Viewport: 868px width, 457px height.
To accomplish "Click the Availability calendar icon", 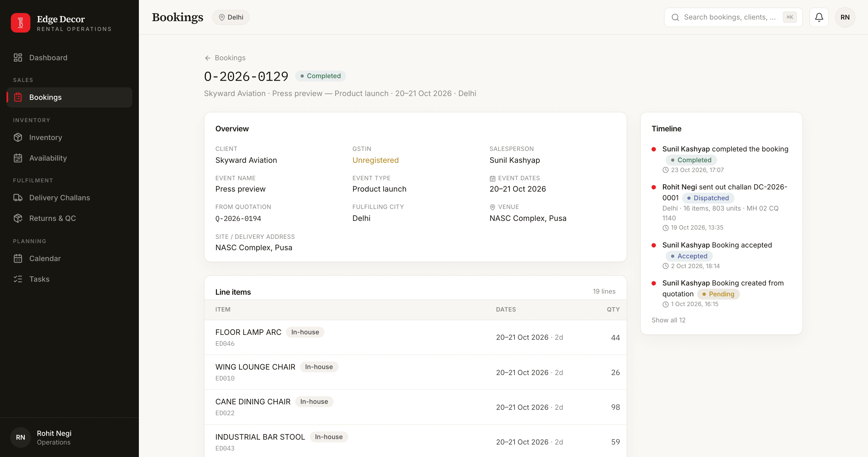I will point(18,158).
